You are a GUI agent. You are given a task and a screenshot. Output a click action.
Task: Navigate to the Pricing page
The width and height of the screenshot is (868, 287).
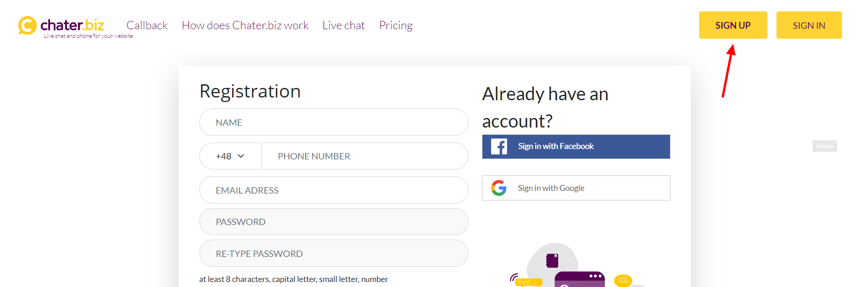[x=396, y=26]
